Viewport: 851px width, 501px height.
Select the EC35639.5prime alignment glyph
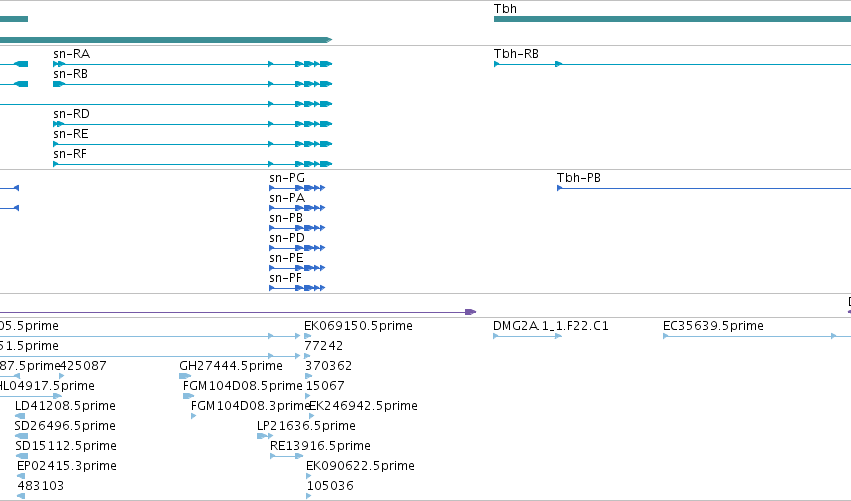(x=757, y=336)
